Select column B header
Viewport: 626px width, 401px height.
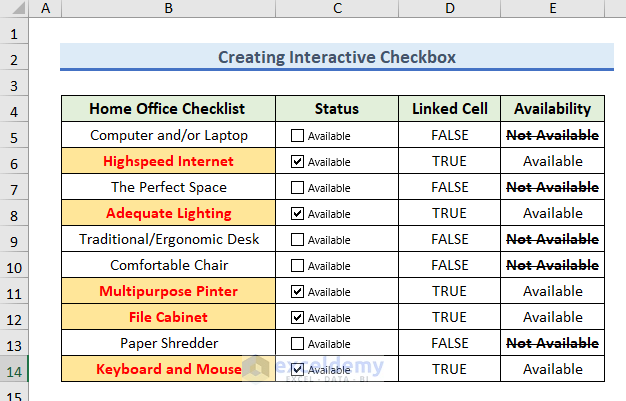point(168,9)
